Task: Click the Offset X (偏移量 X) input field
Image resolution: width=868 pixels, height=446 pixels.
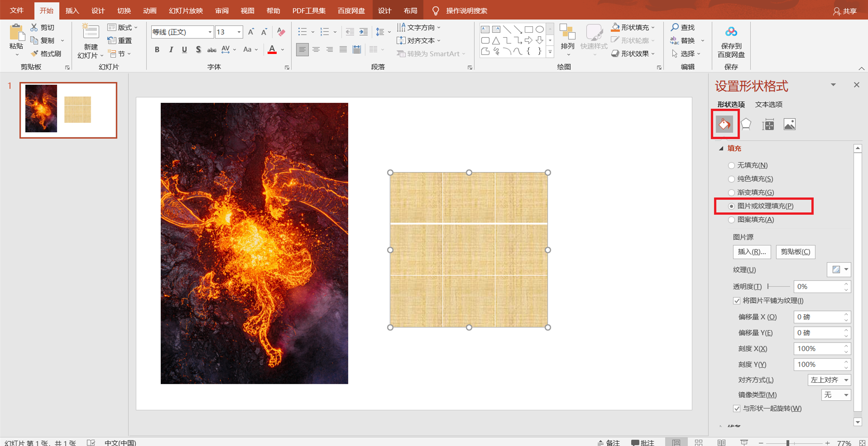Action: (822, 317)
